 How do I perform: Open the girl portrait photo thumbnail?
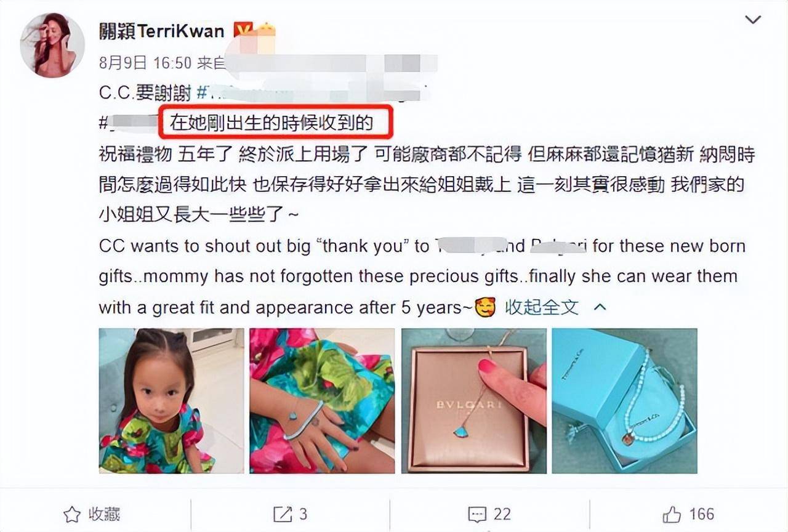click(171, 401)
